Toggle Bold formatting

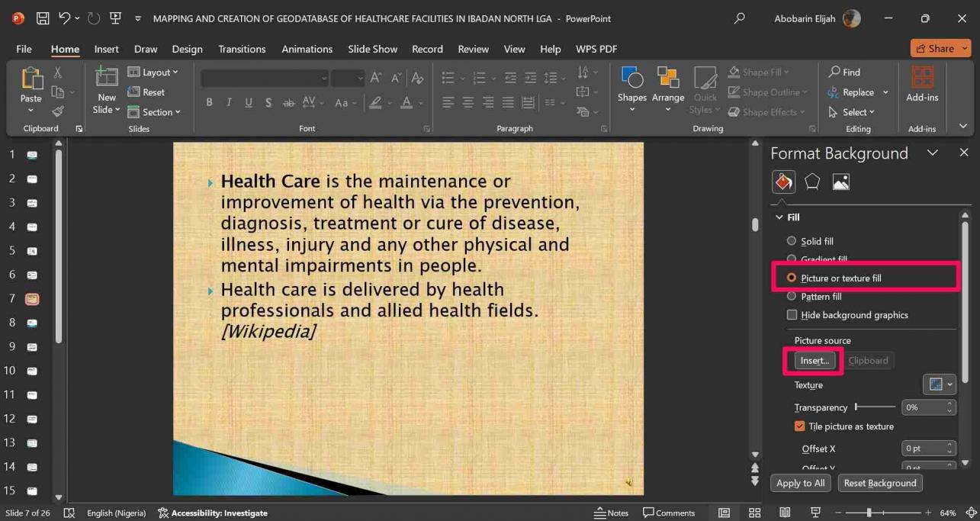tap(209, 102)
